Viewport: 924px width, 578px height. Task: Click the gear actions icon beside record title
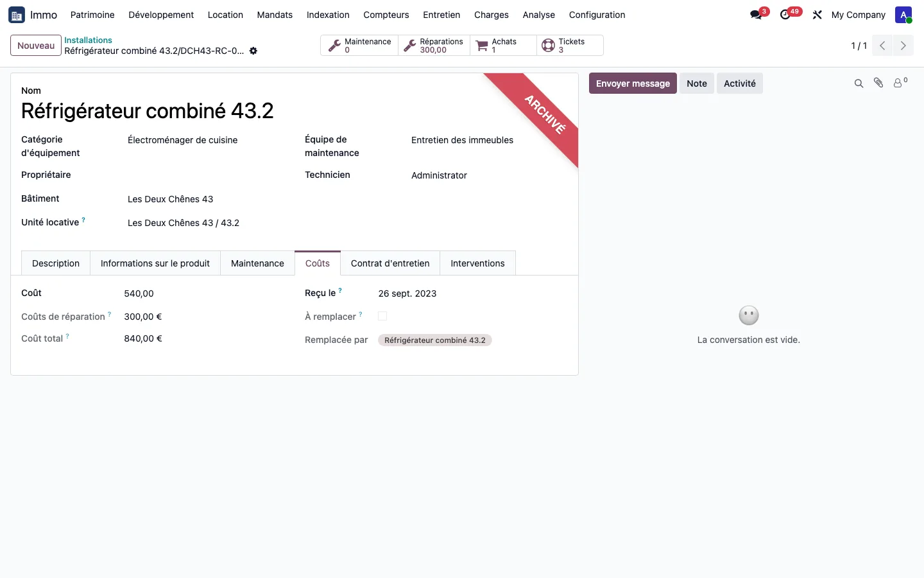pos(253,51)
